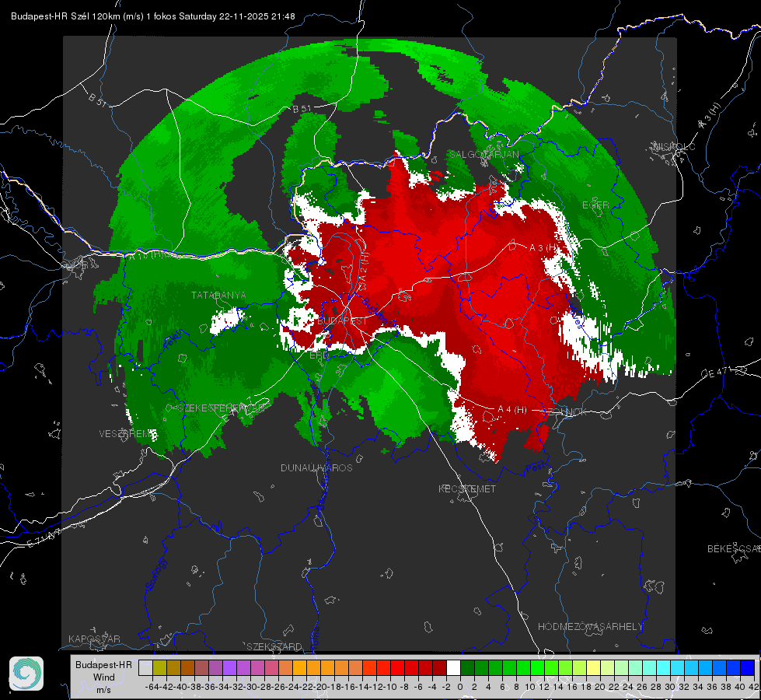Click the 'A 3 (H)' label inside red area
The image size is (761, 700).
pos(543,248)
